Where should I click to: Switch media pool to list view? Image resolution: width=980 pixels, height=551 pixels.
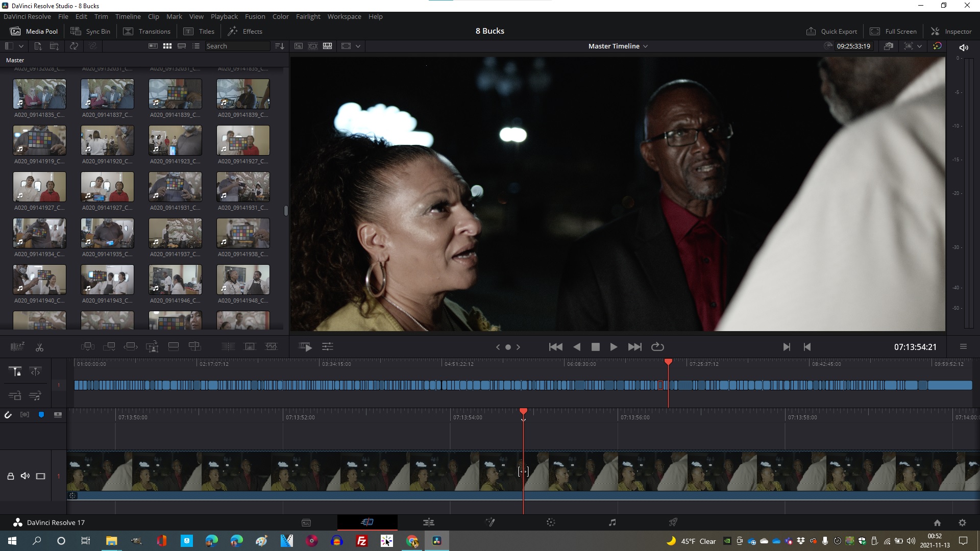point(196,46)
